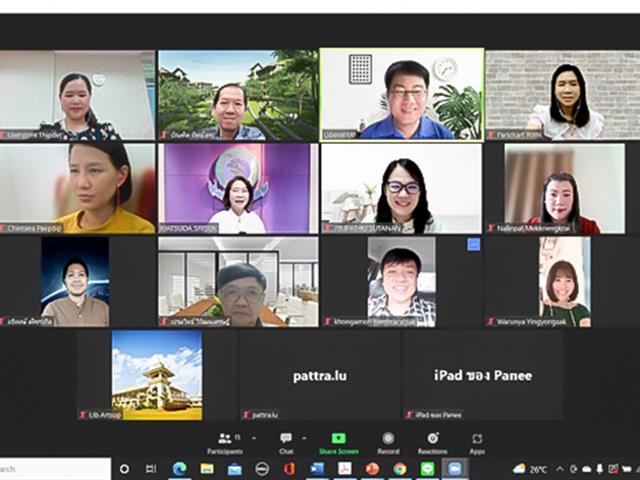Viewport: 640px width, 480px height.
Task: Select the Lib-Arnsup building video tile
Action: tap(157, 375)
